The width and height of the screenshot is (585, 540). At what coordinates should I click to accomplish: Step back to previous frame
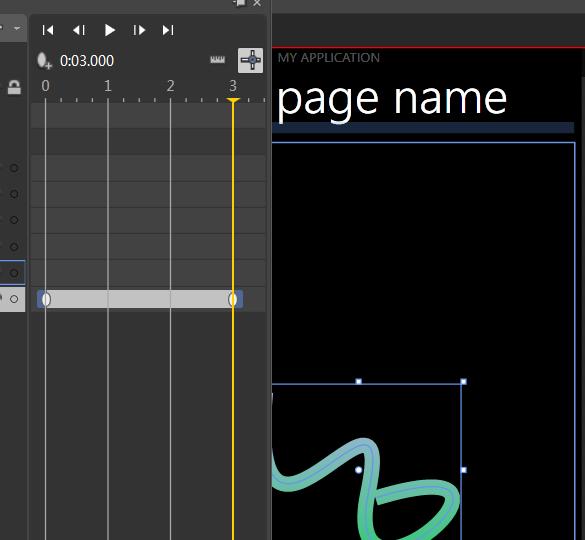click(79, 30)
